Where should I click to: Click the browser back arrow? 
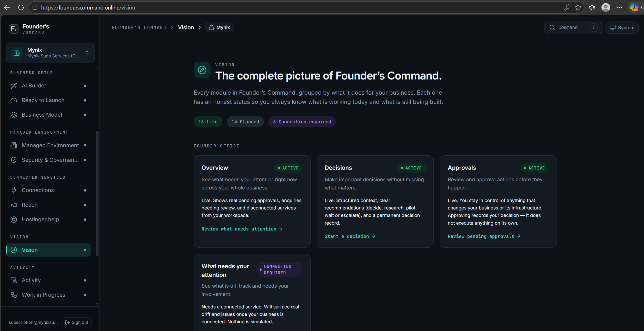pyautogui.click(x=7, y=7)
